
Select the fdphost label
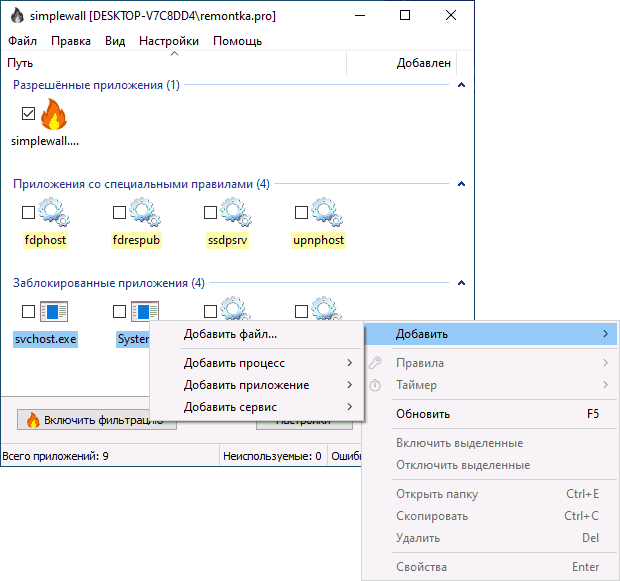click(45, 240)
